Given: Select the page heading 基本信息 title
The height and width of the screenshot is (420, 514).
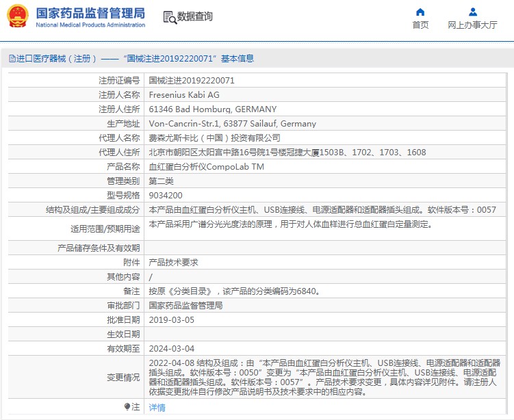Looking at the screenshot, I should (237, 59).
